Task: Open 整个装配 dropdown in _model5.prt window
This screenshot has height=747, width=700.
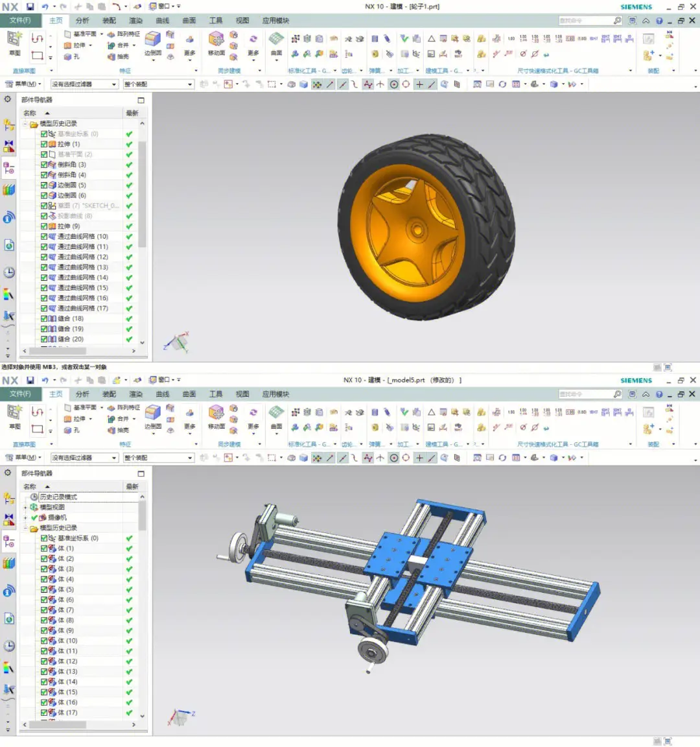Action: 159,458
